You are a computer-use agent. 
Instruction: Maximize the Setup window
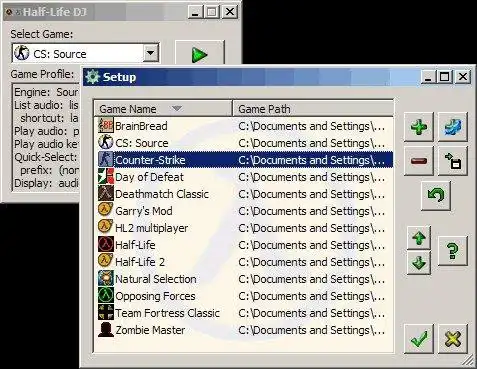coord(445,77)
